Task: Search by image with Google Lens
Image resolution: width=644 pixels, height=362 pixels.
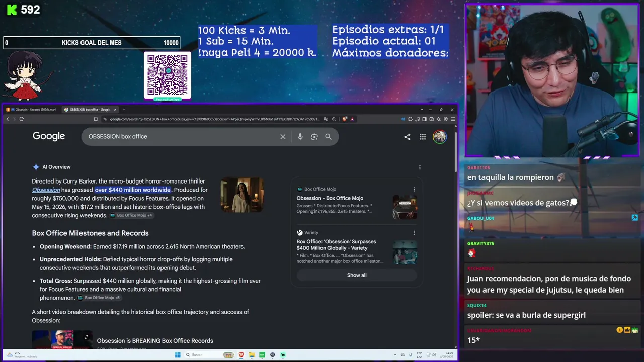Action: pos(314,137)
